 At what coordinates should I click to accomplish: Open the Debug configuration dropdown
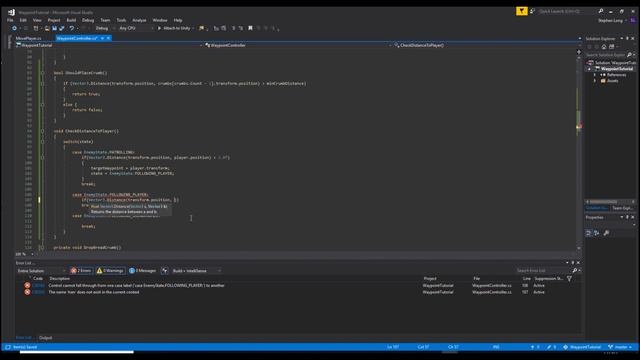click(104, 28)
